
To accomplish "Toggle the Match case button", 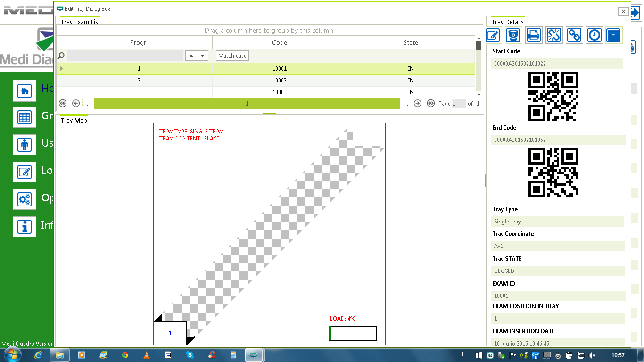I will click(232, 56).
